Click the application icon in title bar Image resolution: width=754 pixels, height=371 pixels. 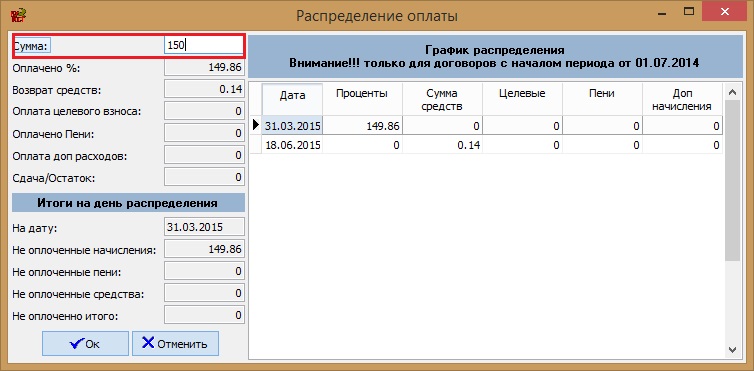click(18, 16)
